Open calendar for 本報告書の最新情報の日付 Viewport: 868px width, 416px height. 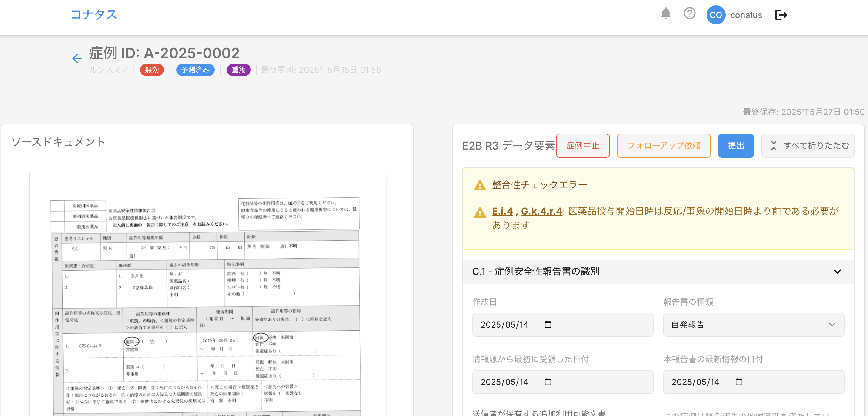[739, 382]
